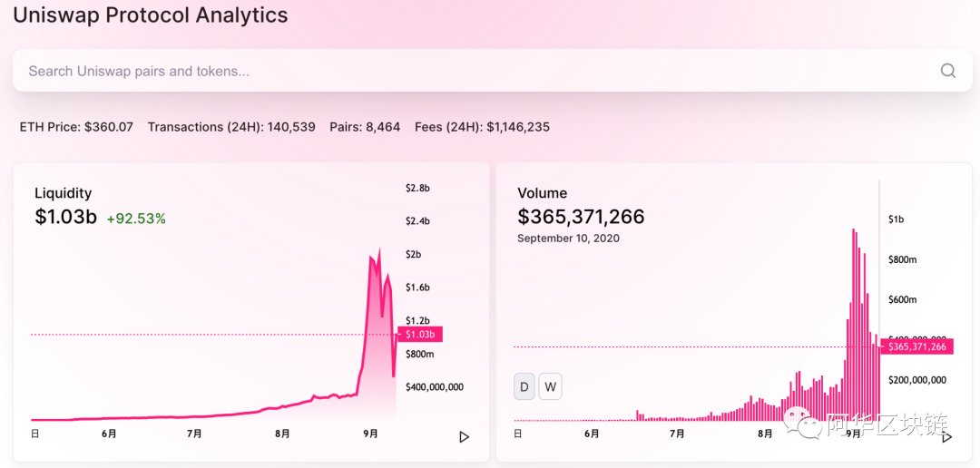The height and width of the screenshot is (468, 980).
Task: Click the Fees (24H): $1,146,235 stat
Action: coord(482,128)
